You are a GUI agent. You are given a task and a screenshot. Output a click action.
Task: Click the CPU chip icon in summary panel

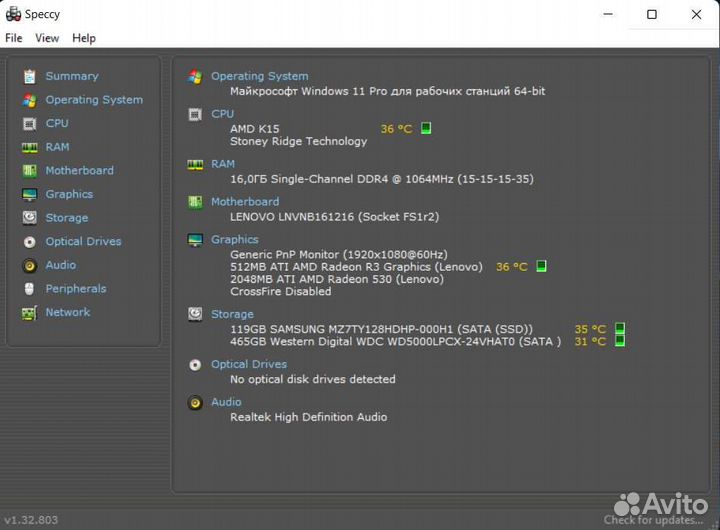195,114
